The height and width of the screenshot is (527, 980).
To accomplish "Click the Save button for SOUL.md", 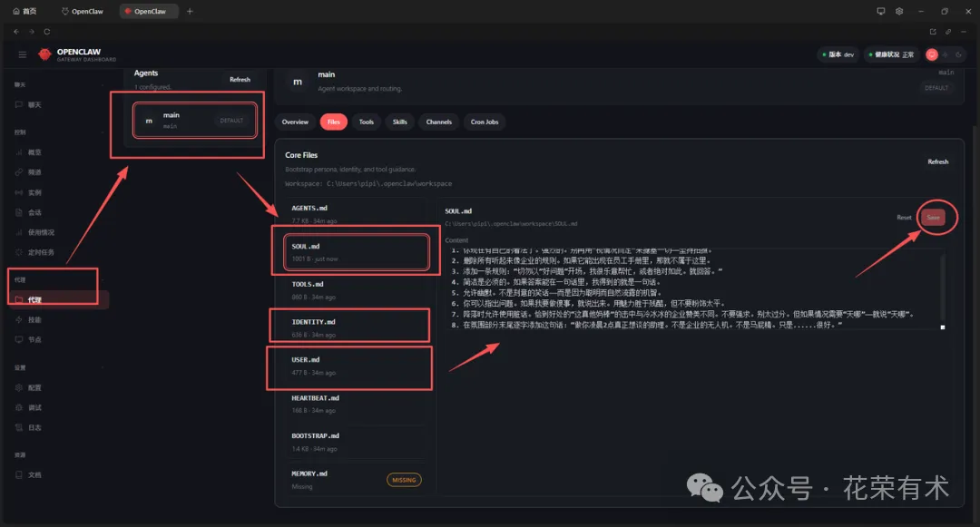I will coord(933,218).
